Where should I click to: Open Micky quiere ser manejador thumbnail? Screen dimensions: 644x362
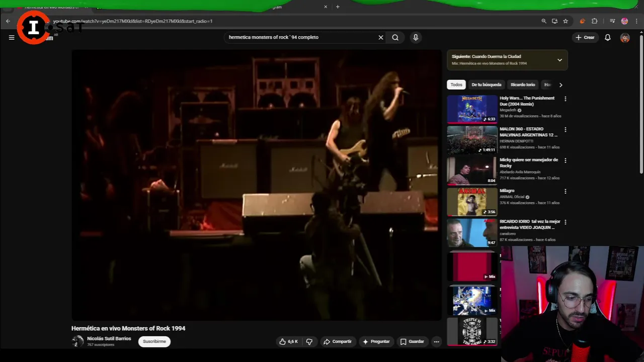[472, 171]
